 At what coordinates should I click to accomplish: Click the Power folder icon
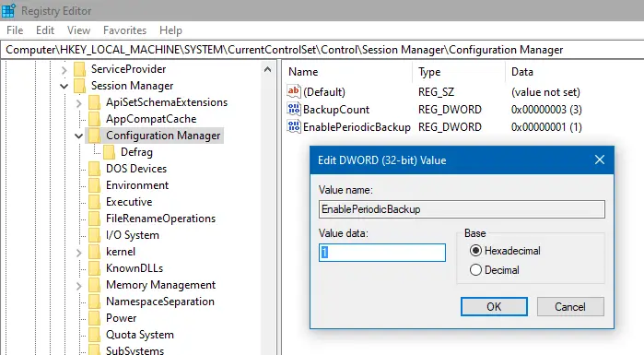[95, 318]
